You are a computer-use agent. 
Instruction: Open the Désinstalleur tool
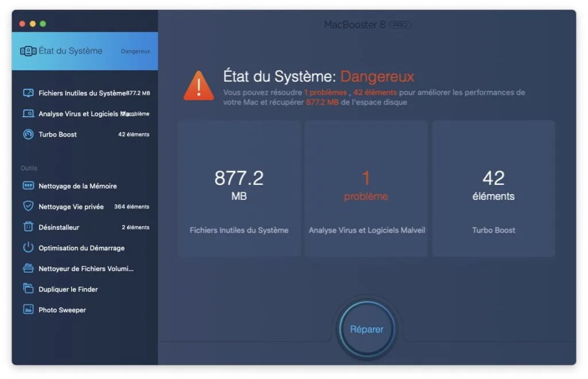point(86,227)
